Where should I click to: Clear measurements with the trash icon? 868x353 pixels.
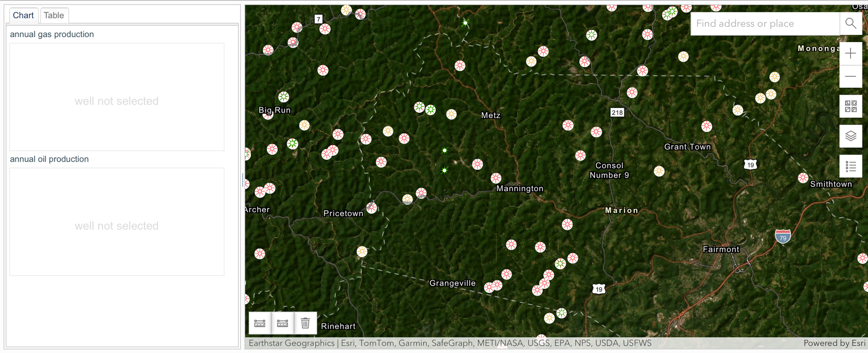(x=306, y=323)
